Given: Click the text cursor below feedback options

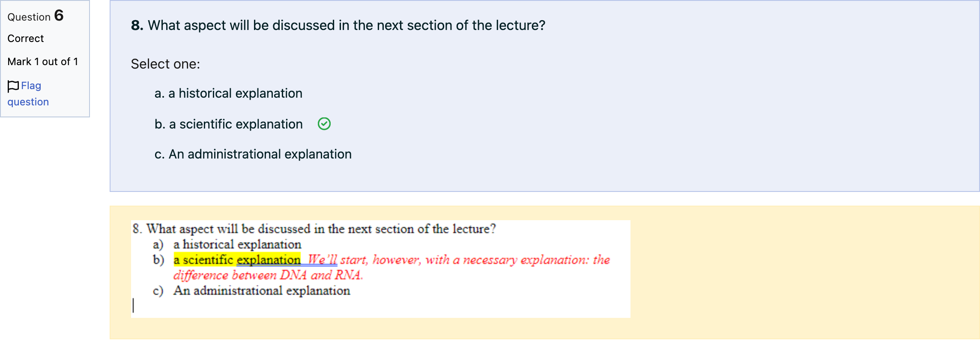Looking at the screenshot, I should pos(133,305).
